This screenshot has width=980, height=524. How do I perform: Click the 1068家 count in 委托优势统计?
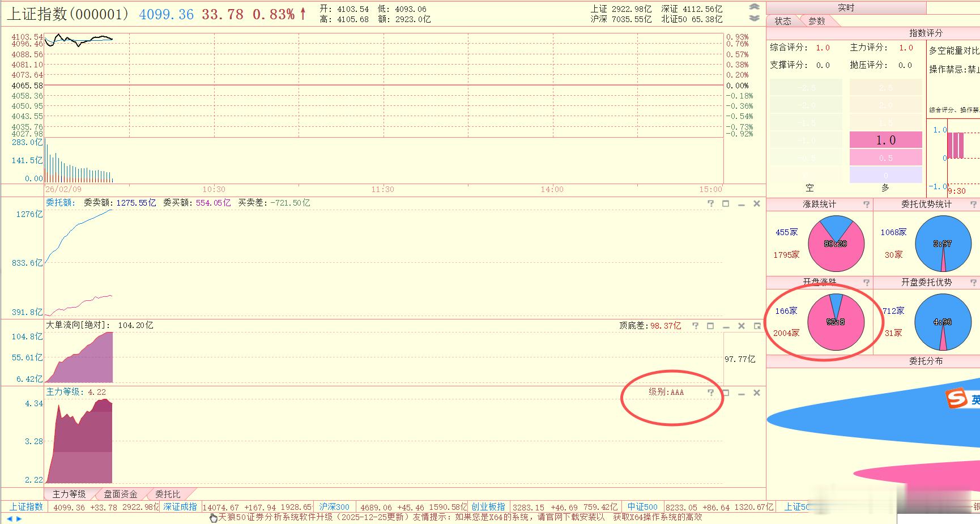click(893, 232)
